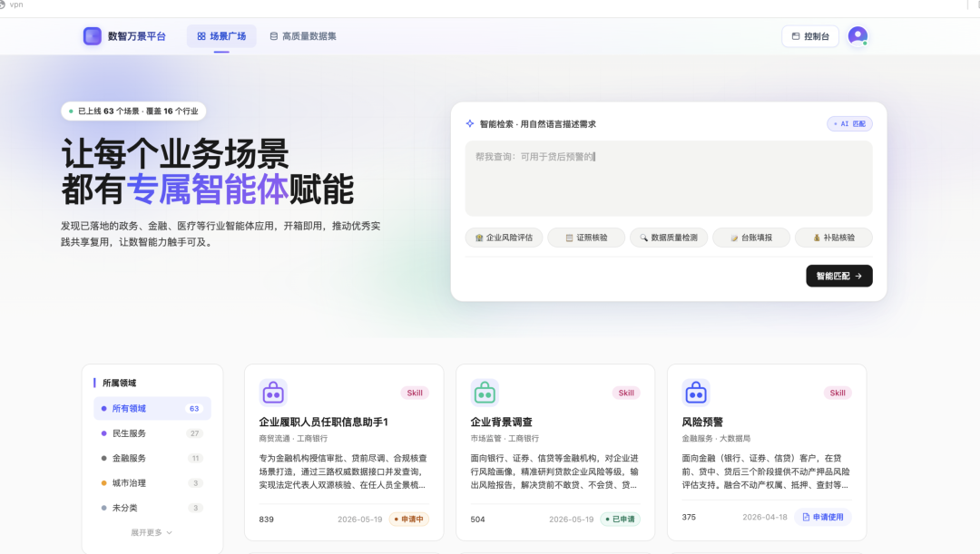Screen dimensions: 980x554
Task: Click the 企业背景调查 robot icon
Action: point(485,393)
